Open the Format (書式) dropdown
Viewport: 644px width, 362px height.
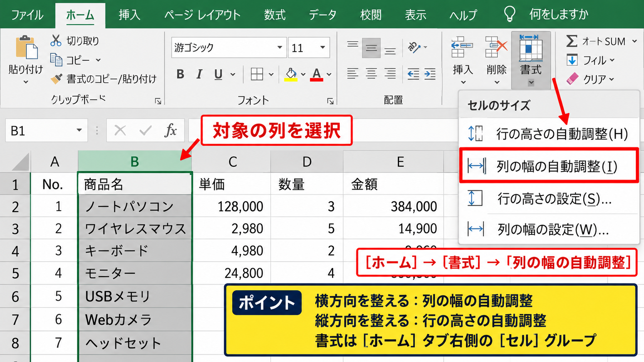pos(531,60)
